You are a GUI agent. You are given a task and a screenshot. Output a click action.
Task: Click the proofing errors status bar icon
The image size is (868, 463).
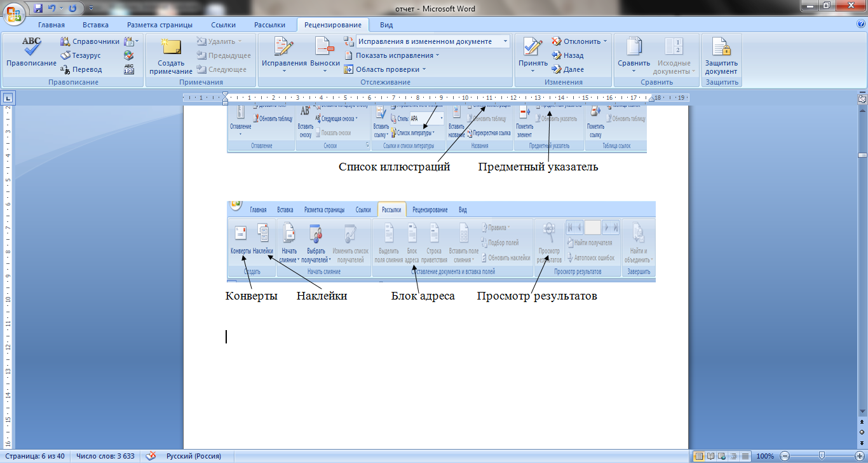click(151, 456)
